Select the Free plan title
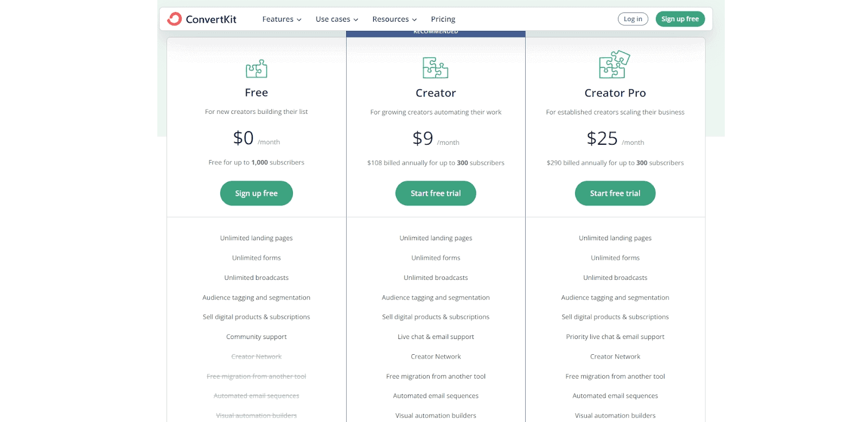 pos(257,93)
